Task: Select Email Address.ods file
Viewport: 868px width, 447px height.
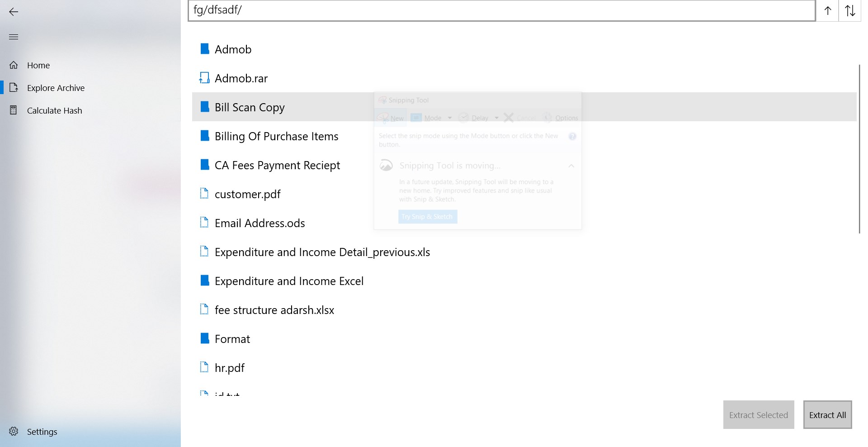Action: coord(259,223)
